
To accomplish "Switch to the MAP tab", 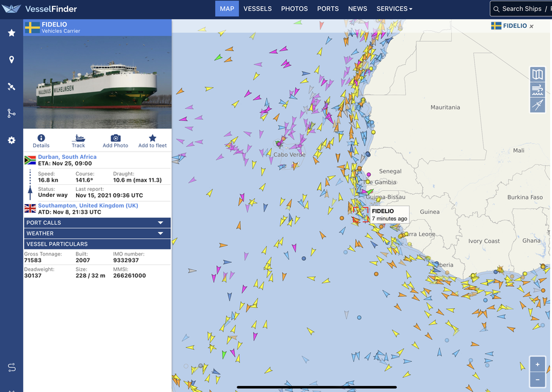I will tap(227, 9).
